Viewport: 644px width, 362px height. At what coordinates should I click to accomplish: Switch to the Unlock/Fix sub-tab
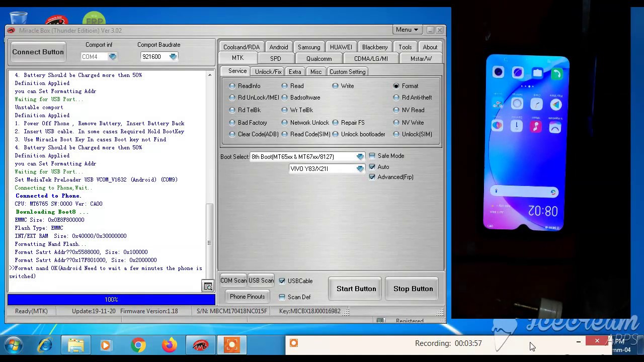268,72
